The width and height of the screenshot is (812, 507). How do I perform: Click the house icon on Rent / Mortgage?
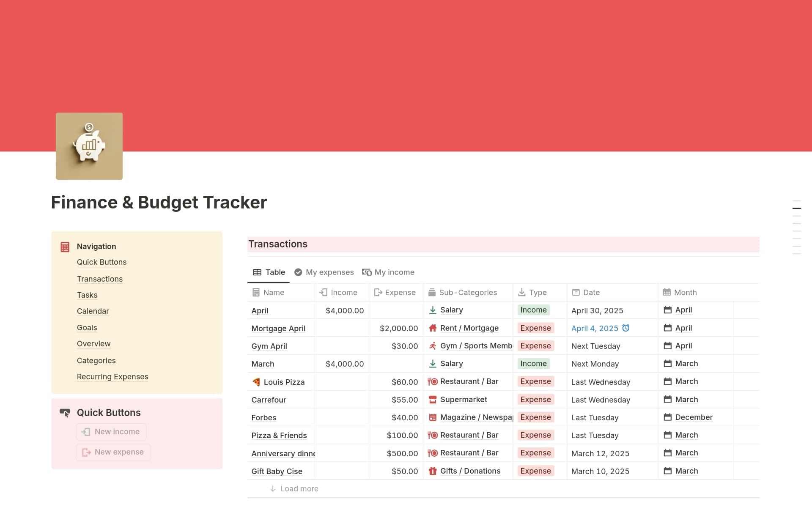[433, 328]
